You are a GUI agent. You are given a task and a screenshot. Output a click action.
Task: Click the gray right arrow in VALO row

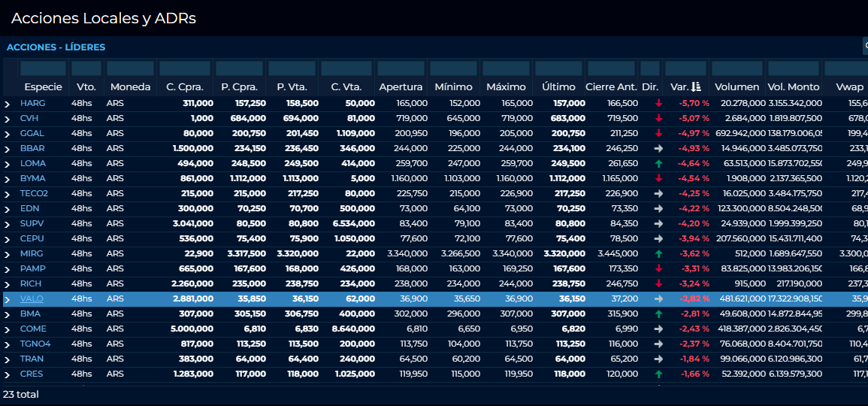(x=658, y=299)
